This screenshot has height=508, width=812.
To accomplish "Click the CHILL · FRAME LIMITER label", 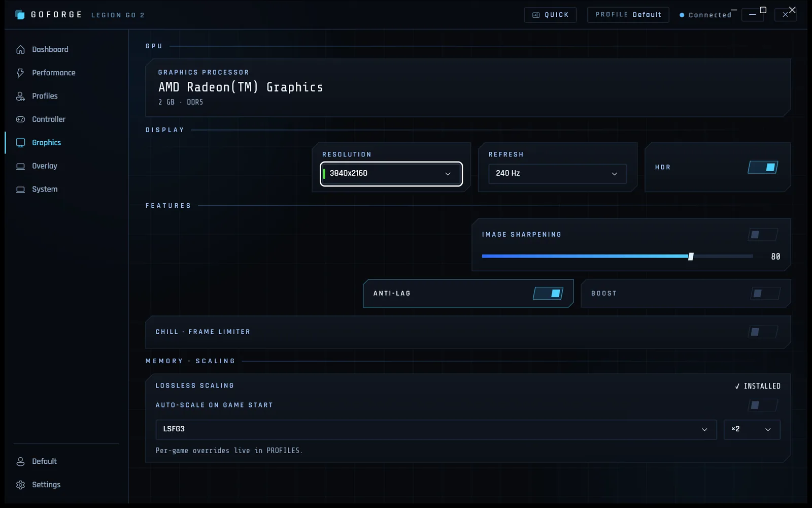I will [x=203, y=332].
